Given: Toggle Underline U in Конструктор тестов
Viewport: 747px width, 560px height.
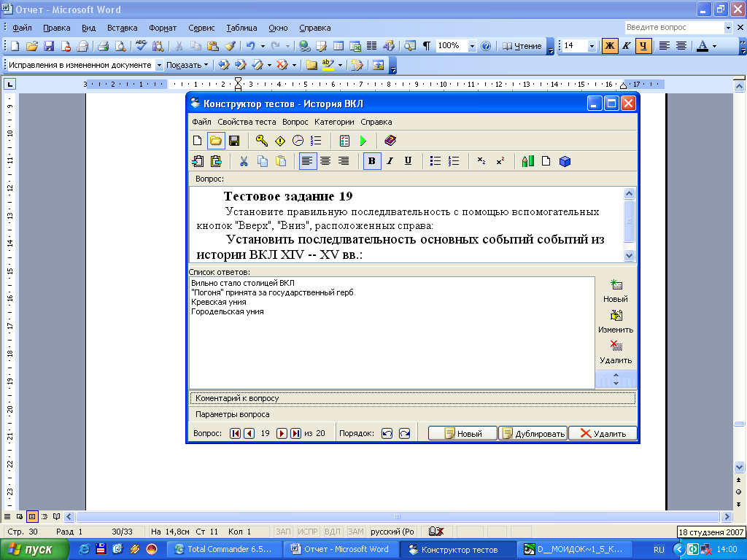Looking at the screenshot, I should click(408, 161).
